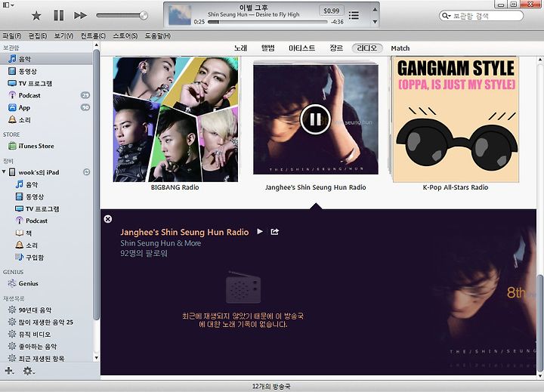Screen dimensions: 544x392
Task: Switch to the 아티스트 tab
Action: [301, 48]
